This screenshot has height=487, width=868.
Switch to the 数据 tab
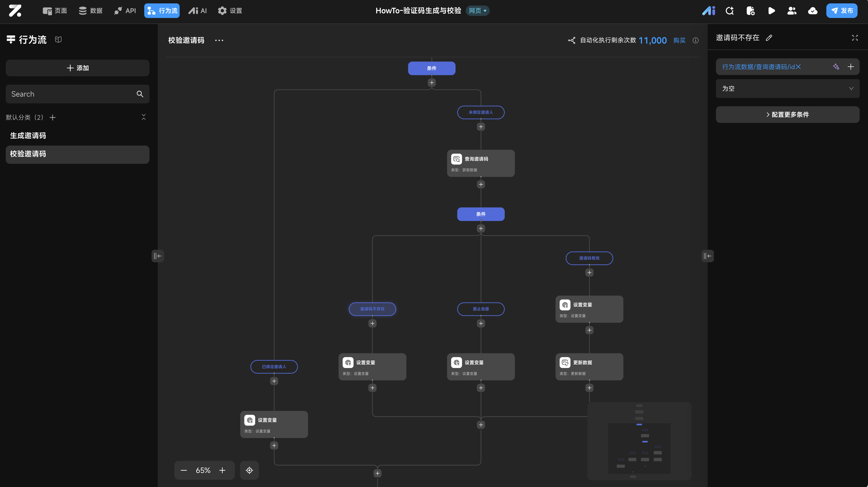(90, 11)
